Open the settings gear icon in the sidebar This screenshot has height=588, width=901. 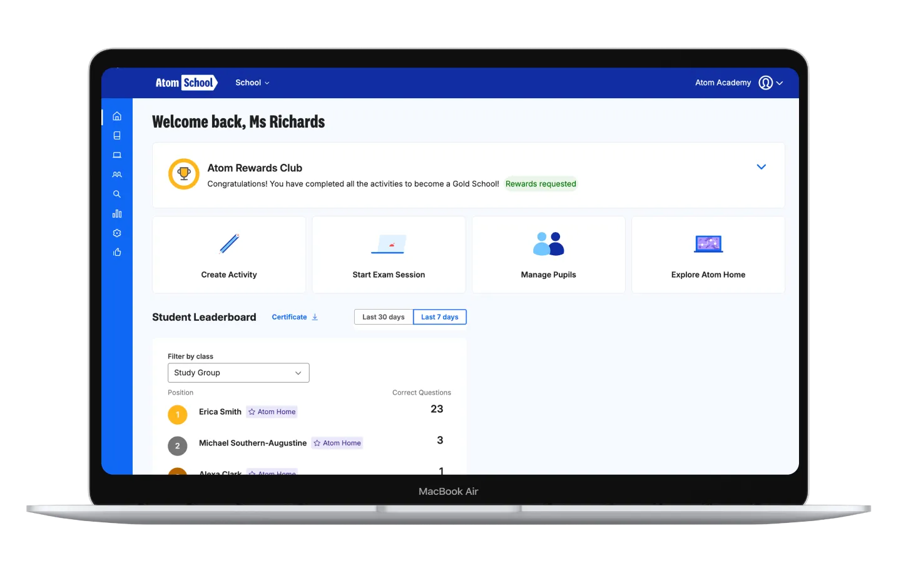click(117, 233)
